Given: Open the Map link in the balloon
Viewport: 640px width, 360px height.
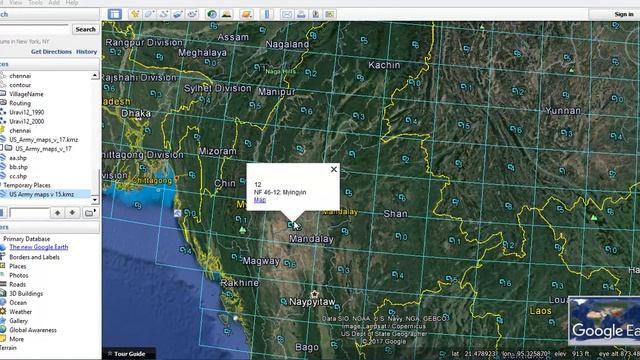Looking at the screenshot, I should pyautogui.click(x=260, y=200).
